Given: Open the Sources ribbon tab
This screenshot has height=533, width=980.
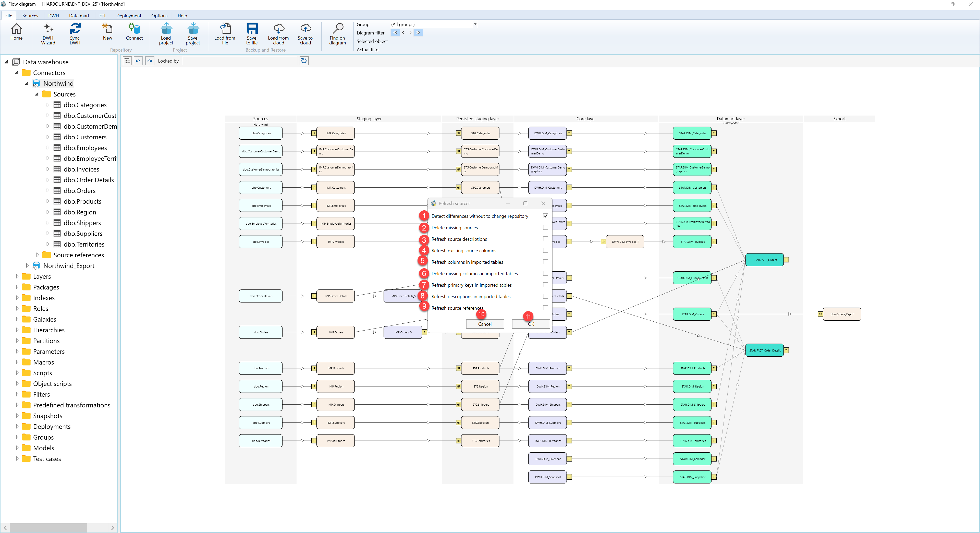Looking at the screenshot, I should [30, 16].
